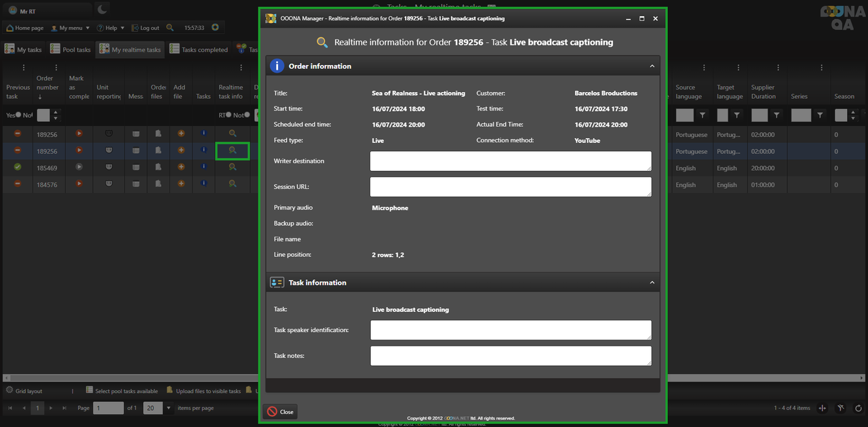Open Tasks info icon for order 184576
The height and width of the screenshot is (427, 868).
203,184
